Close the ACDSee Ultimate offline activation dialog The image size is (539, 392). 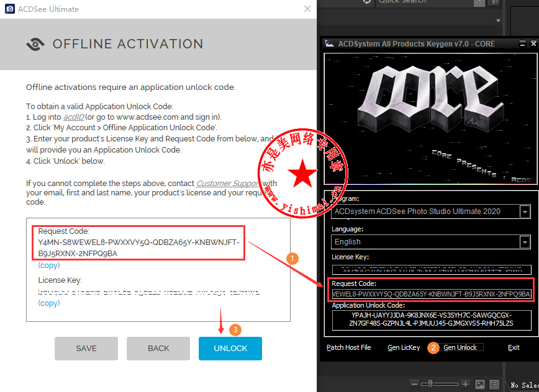pos(307,9)
